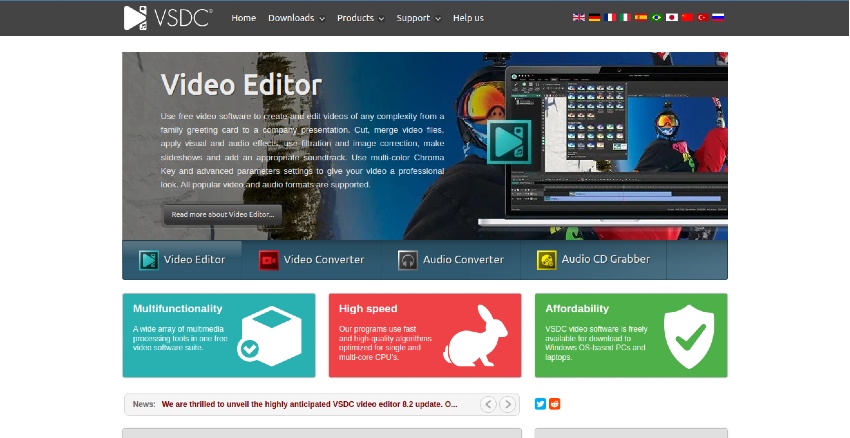Click the Video Converter tab icon
This screenshot has width=850, height=438.
[x=268, y=260]
